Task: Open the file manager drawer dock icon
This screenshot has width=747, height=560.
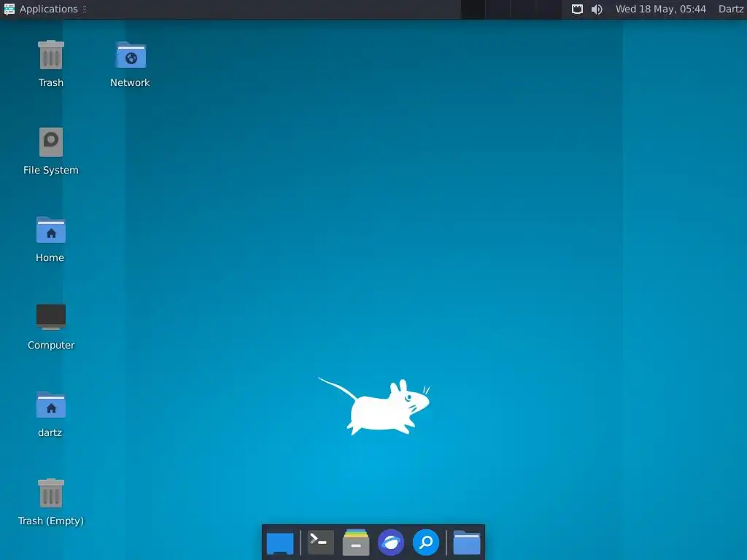Action: tap(356, 542)
